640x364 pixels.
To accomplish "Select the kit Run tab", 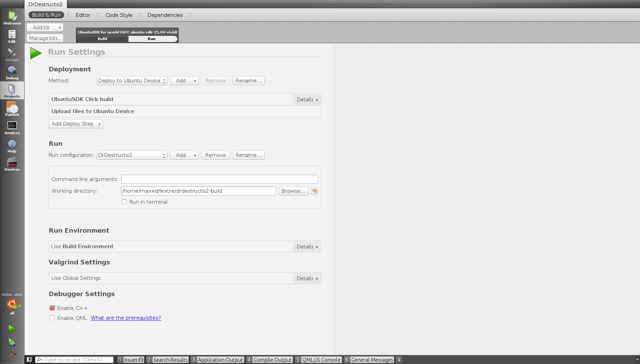I will pyautogui.click(x=152, y=39).
